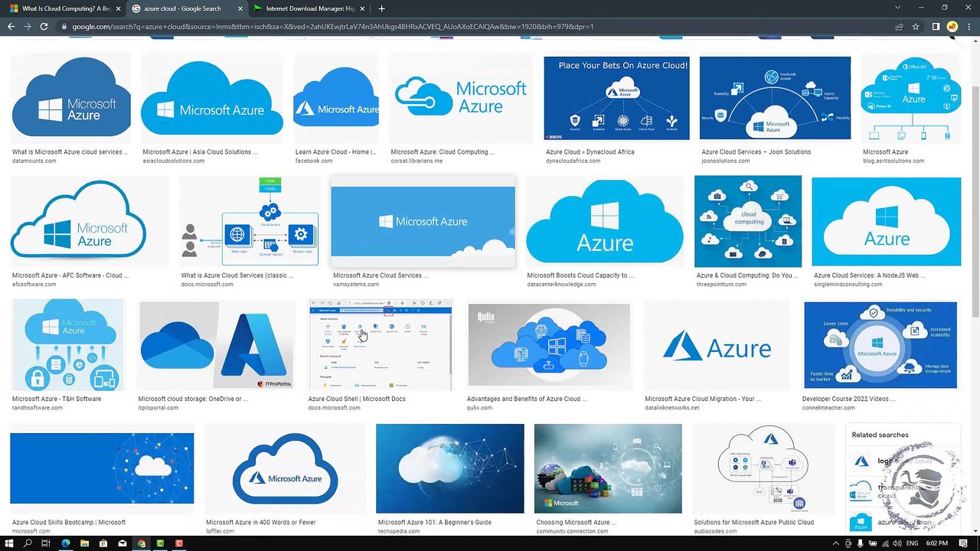Open 'Microsoft Azure in 400 Words or Fewer' link

point(261,523)
